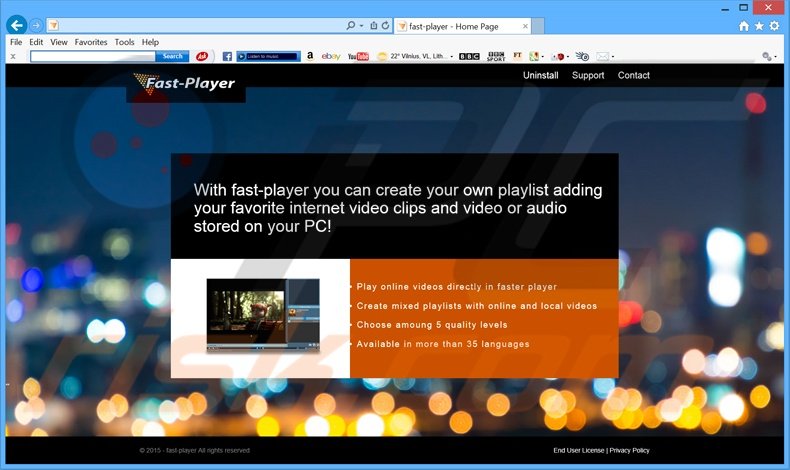Open the Support page link
790x470 pixels.
(x=588, y=76)
